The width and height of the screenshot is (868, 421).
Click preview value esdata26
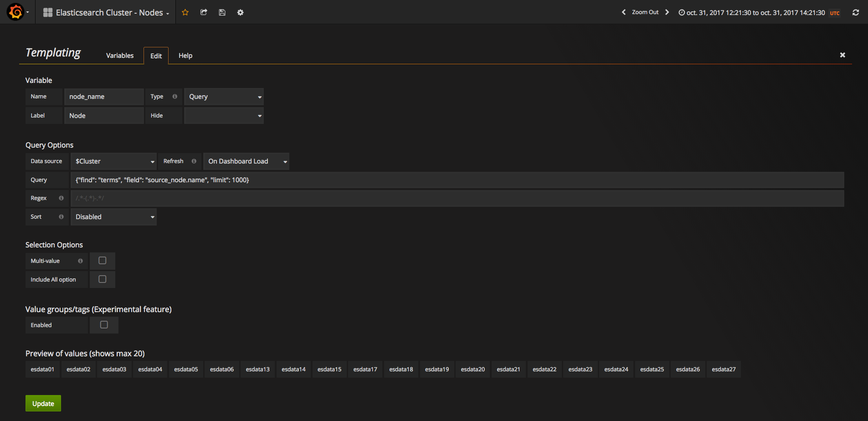click(x=688, y=370)
